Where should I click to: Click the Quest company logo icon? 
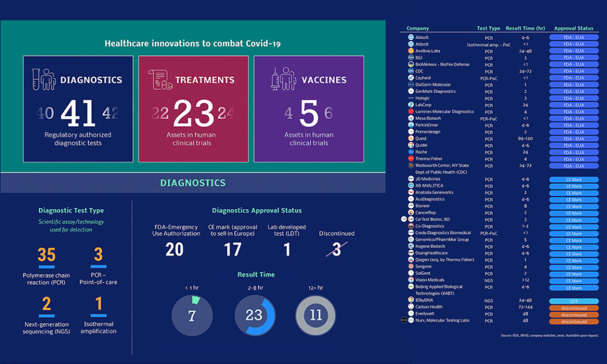pos(411,138)
